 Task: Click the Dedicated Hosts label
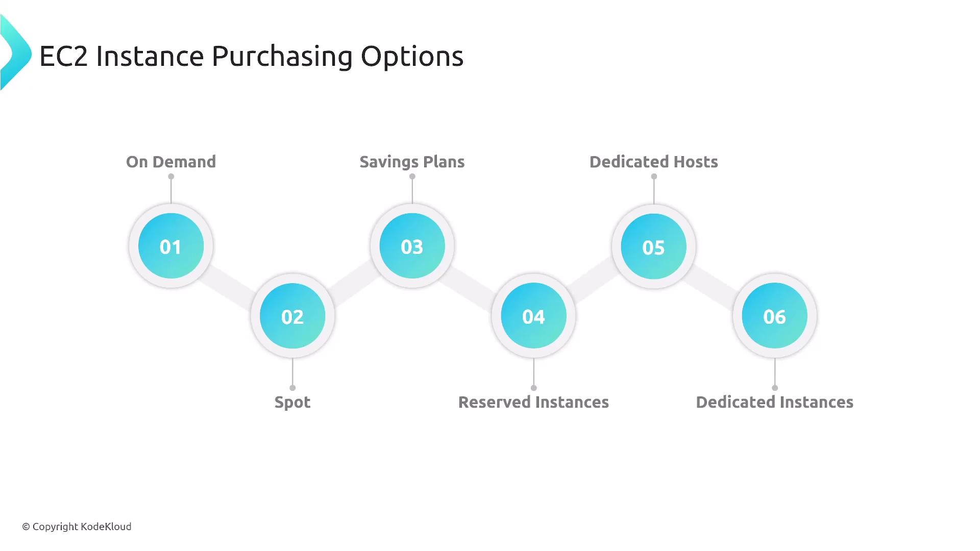tap(653, 162)
